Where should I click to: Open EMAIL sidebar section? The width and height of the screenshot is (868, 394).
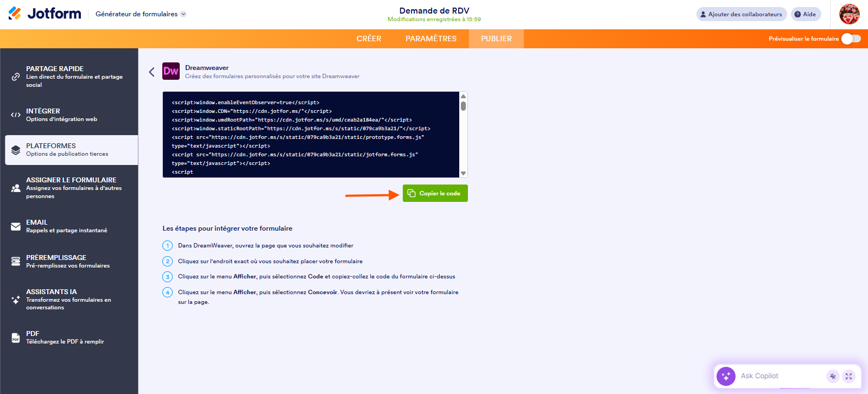click(72, 226)
